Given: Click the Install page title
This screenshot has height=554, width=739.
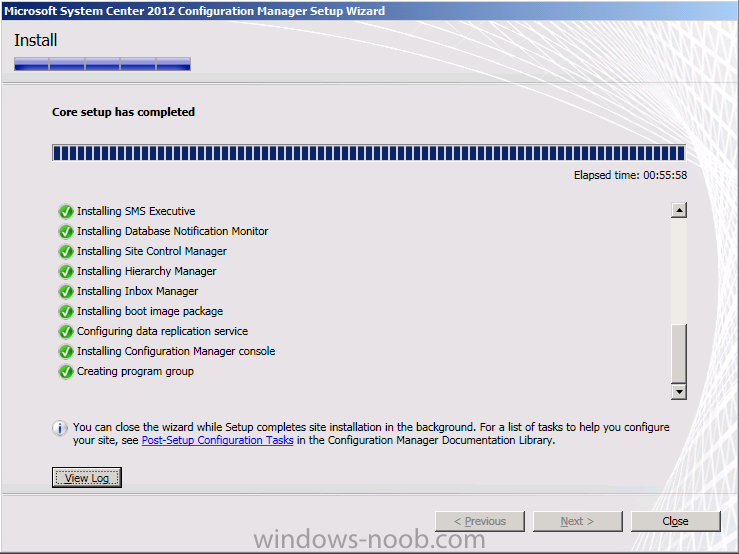Looking at the screenshot, I should pyautogui.click(x=35, y=40).
